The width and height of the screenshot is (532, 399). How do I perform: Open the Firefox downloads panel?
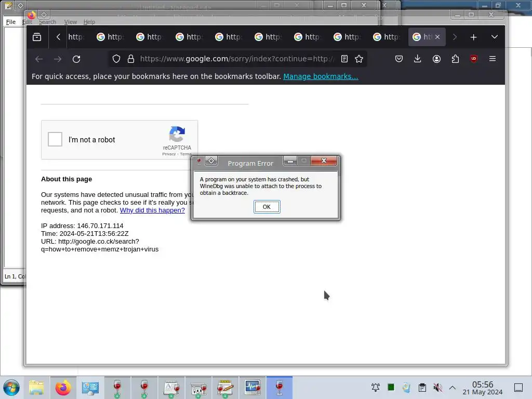click(x=418, y=59)
